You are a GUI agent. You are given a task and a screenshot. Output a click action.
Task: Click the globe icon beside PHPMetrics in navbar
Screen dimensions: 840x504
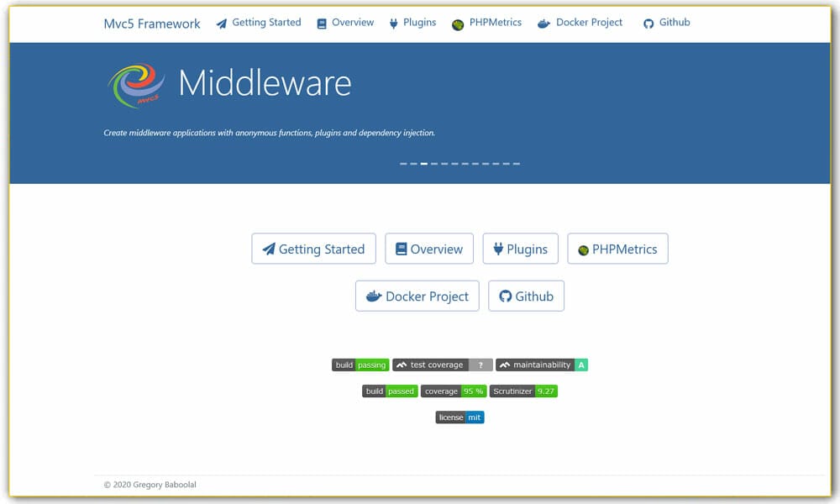[x=457, y=23]
